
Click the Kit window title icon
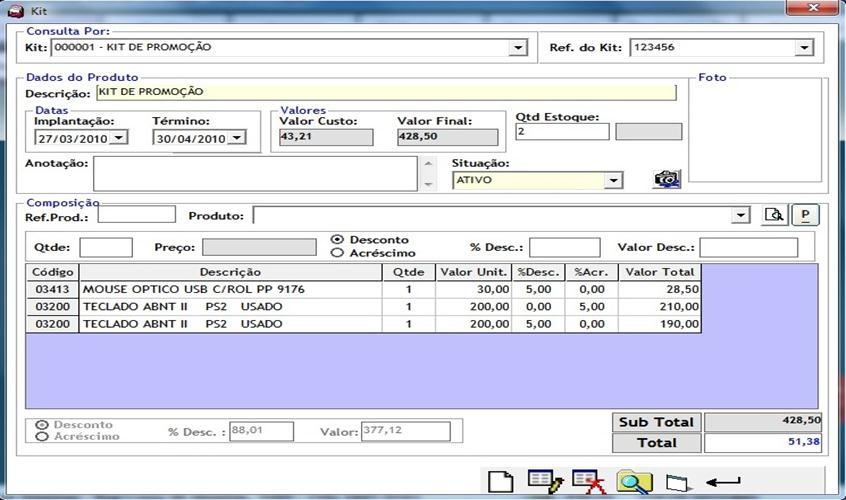click(17, 11)
